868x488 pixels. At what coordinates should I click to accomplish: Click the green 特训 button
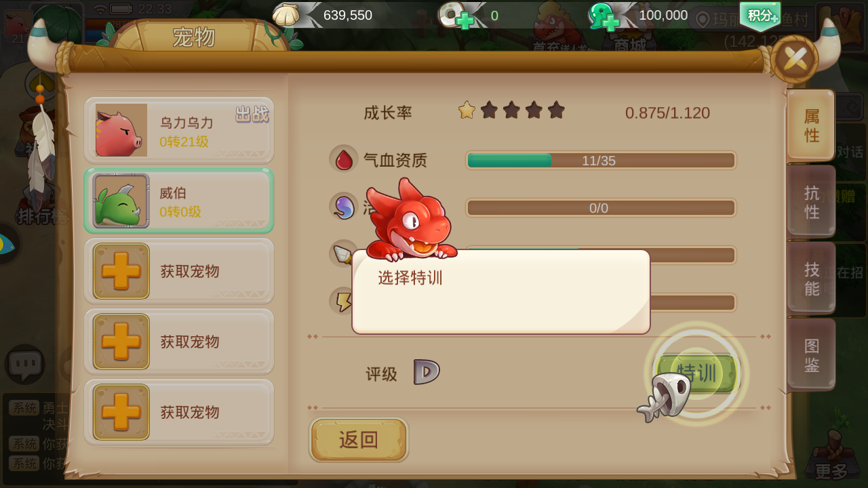click(x=697, y=373)
